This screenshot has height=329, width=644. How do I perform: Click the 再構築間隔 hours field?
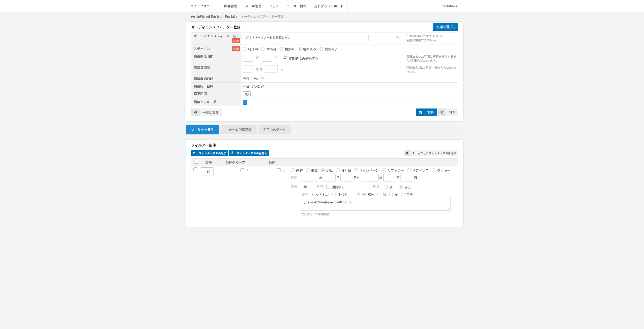click(248, 69)
